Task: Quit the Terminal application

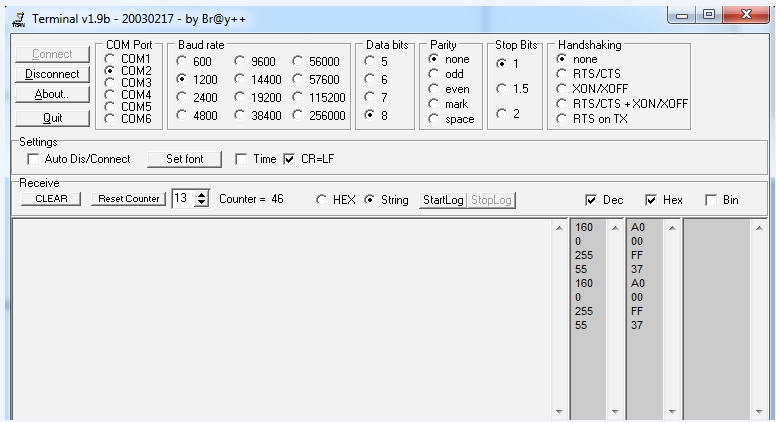Action: pos(52,116)
